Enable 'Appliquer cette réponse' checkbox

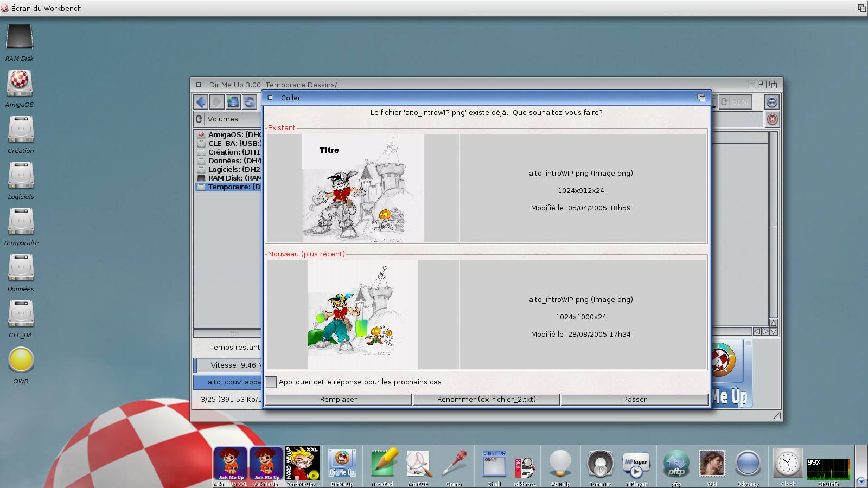point(271,382)
